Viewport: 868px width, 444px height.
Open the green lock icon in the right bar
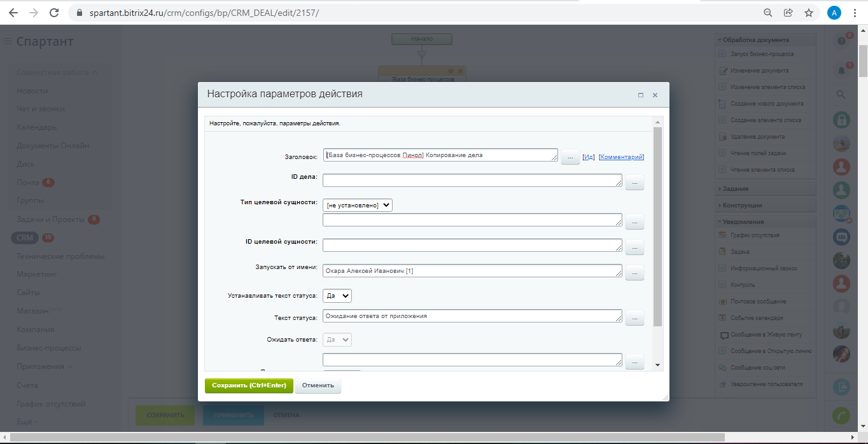pyautogui.click(x=841, y=120)
